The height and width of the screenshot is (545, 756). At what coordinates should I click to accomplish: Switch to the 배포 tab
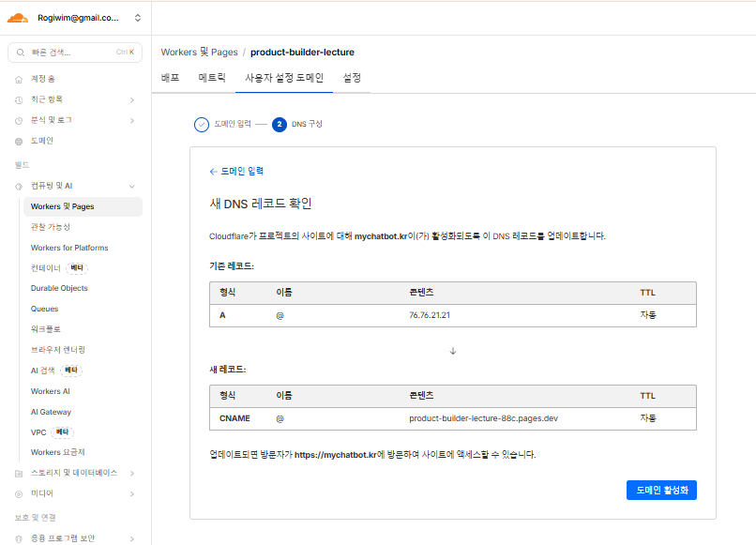coord(170,78)
